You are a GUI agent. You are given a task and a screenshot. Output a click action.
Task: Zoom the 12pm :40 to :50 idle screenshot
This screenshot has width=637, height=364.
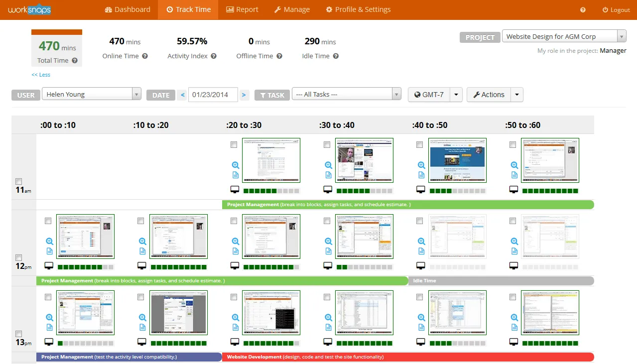tap(421, 241)
